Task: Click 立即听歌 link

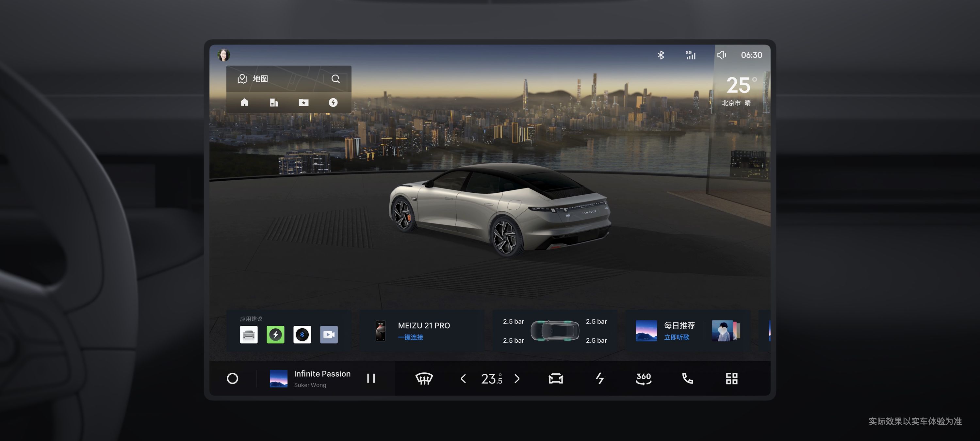Action: (677, 337)
